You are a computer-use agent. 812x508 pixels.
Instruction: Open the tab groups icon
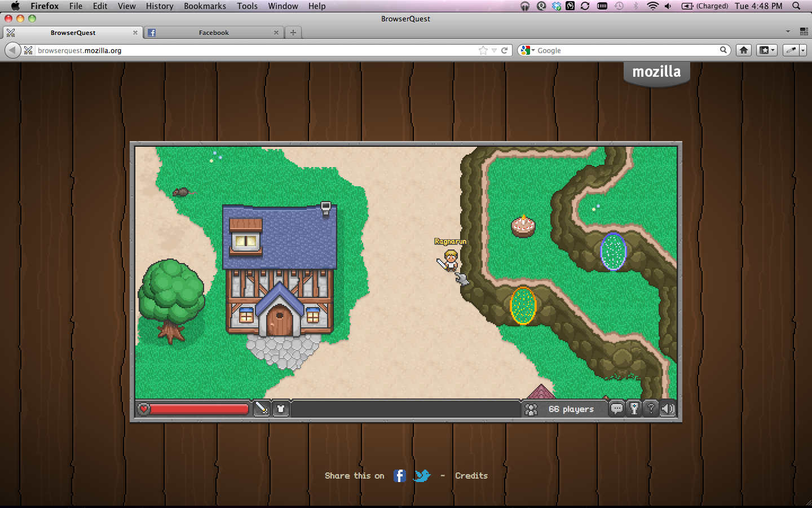click(804, 32)
